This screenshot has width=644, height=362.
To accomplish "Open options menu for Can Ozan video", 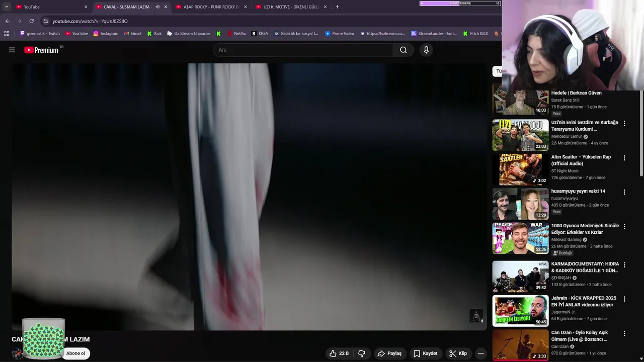I will tap(624, 333).
